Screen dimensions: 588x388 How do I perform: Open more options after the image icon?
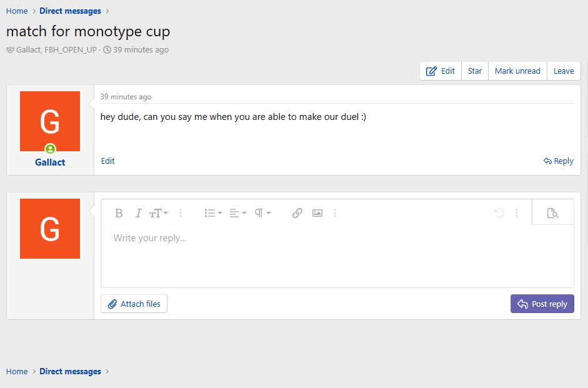(335, 213)
